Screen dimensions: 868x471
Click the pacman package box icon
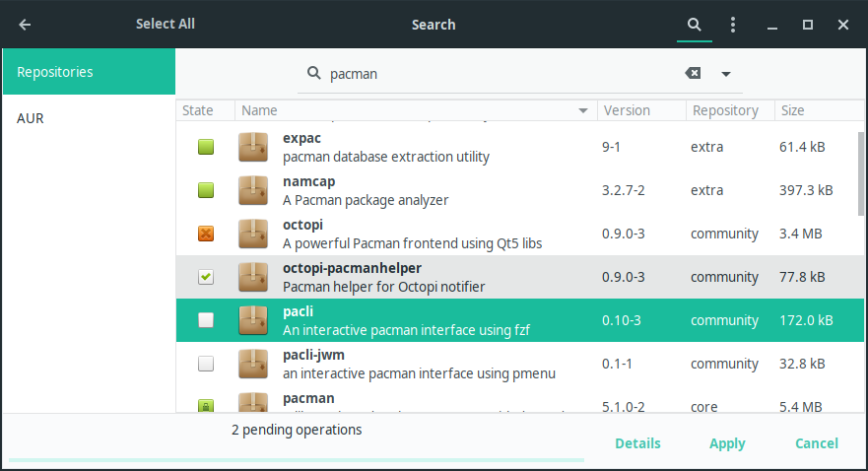point(253,402)
